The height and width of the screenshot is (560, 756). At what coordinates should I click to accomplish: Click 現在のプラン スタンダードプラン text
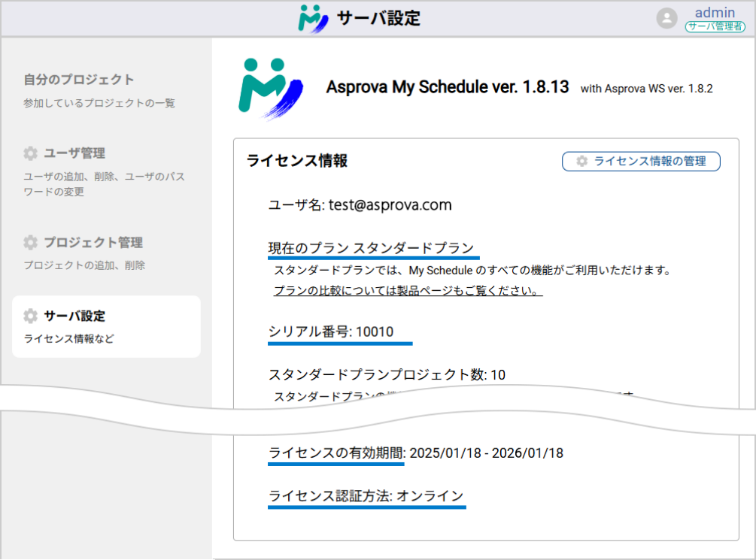click(x=372, y=248)
